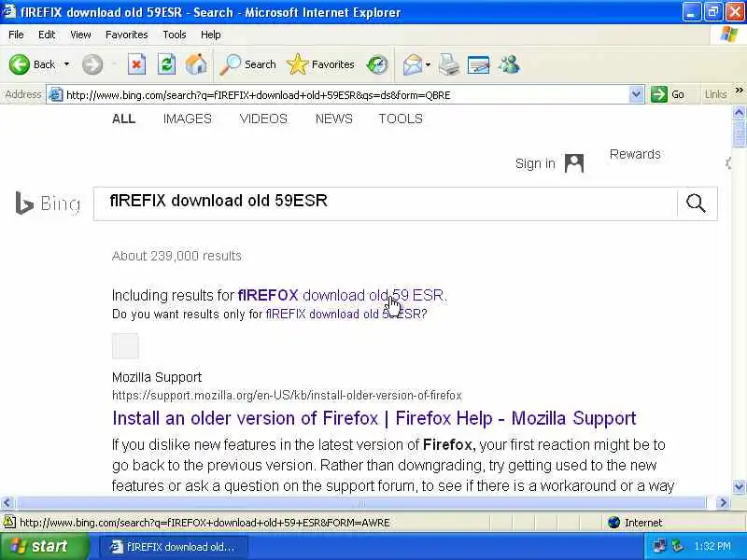Open the Tools menu
This screenshot has height=560, width=747.
175,35
